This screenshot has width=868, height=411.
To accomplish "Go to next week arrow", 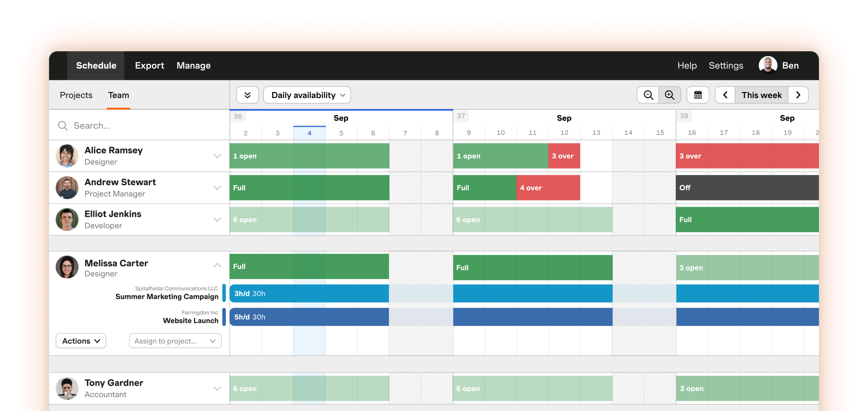I will tap(798, 95).
